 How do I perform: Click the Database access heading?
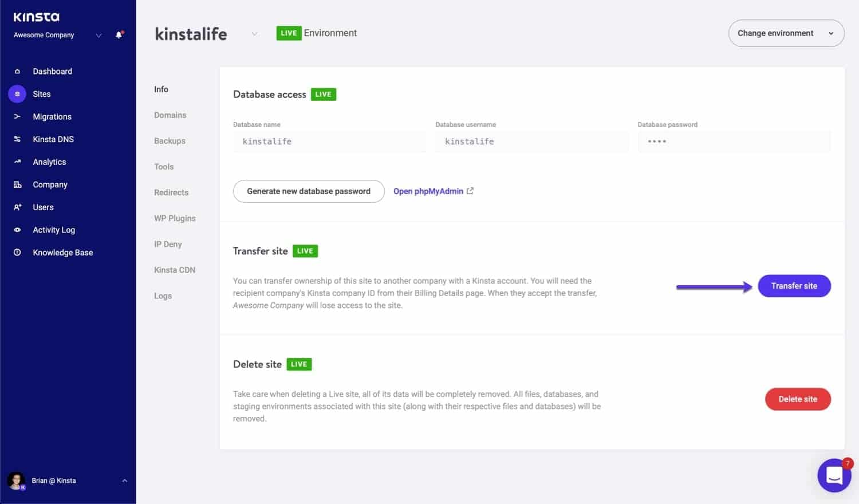tap(270, 94)
